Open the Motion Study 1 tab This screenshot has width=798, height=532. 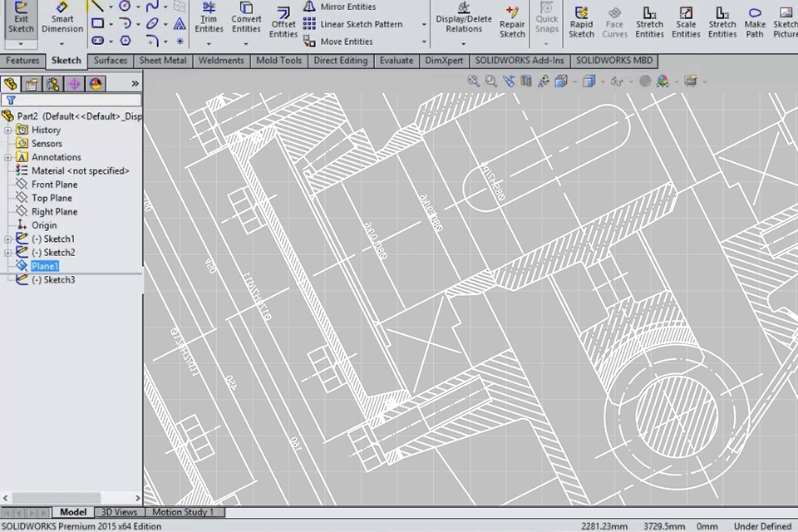tap(182, 512)
